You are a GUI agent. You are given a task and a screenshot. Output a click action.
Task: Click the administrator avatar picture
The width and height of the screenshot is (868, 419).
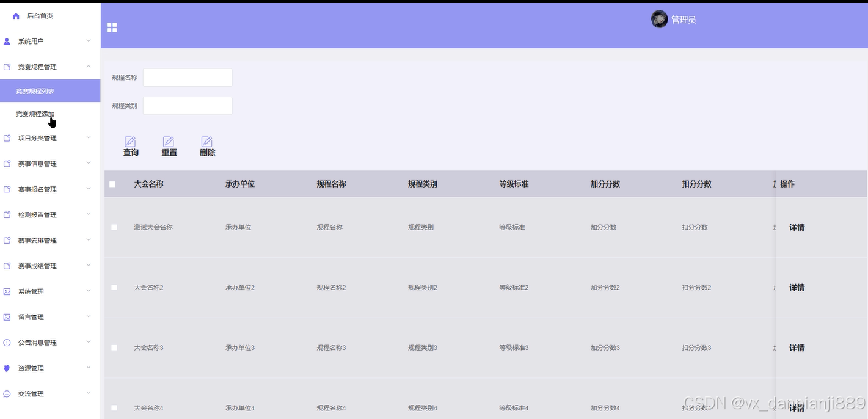tap(659, 19)
